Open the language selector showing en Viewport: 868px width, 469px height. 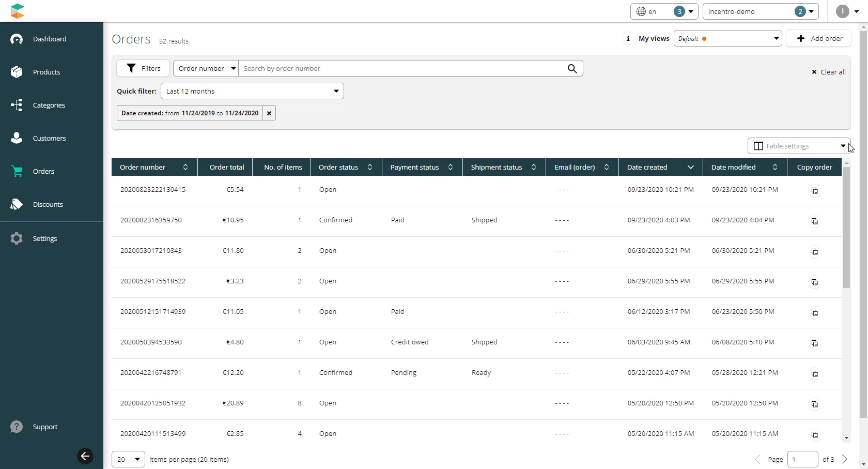pos(664,11)
